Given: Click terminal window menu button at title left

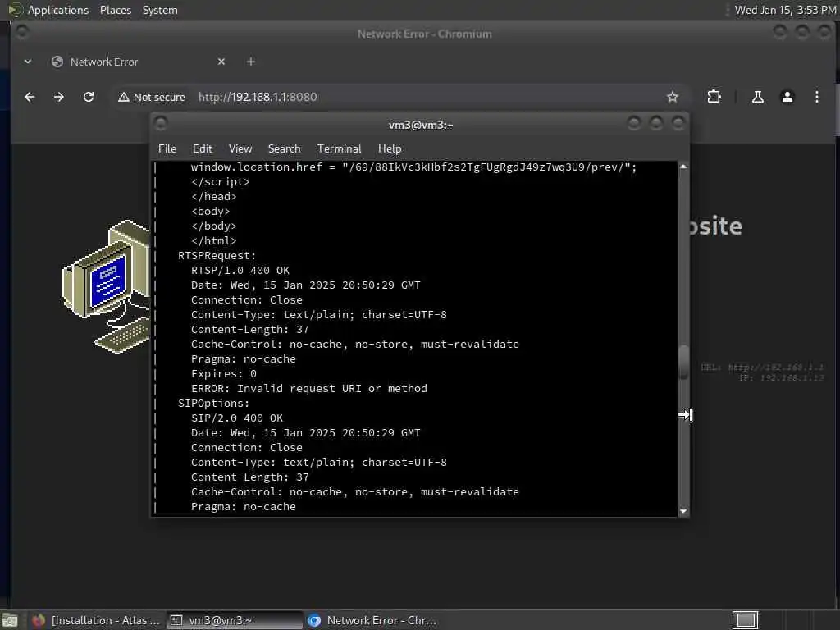Looking at the screenshot, I should click(x=161, y=124).
